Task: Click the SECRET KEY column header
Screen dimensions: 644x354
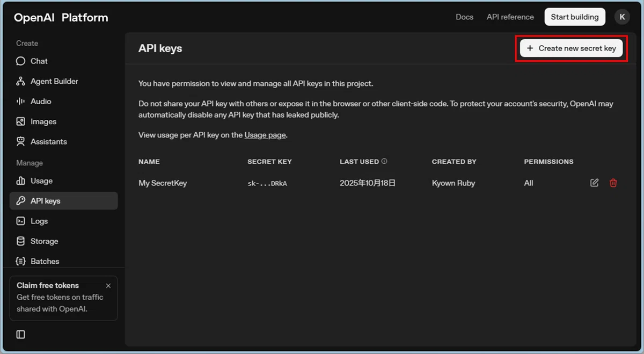Action: point(269,162)
